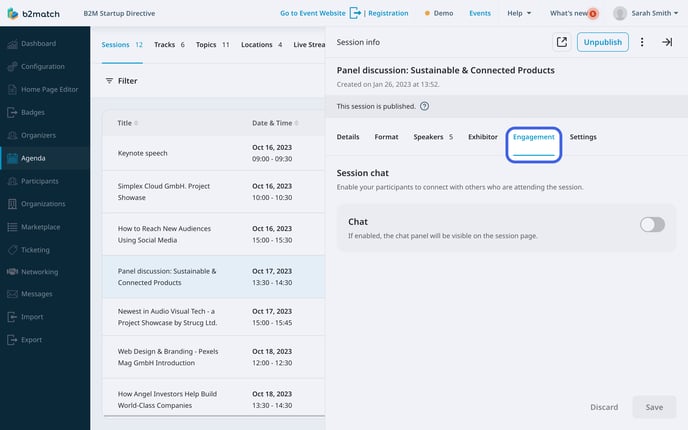Select Web Design & Branding session row
This screenshot has height=430, width=688.
(214, 357)
